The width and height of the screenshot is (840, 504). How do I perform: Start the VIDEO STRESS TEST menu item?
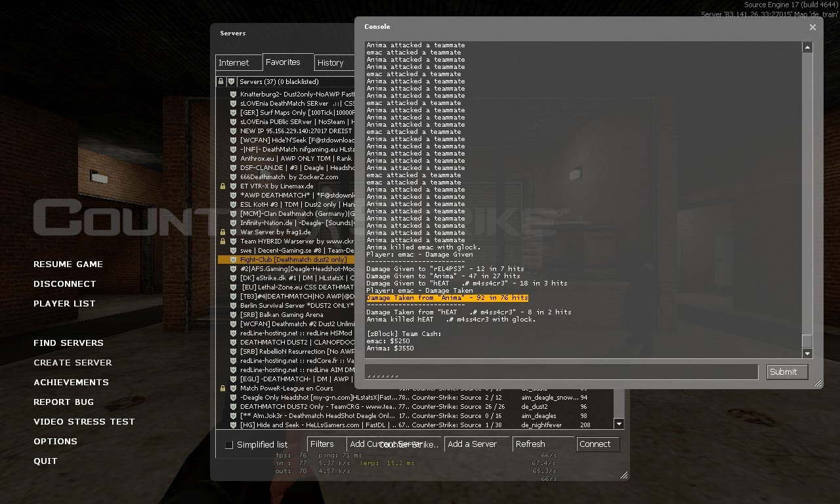click(x=84, y=422)
